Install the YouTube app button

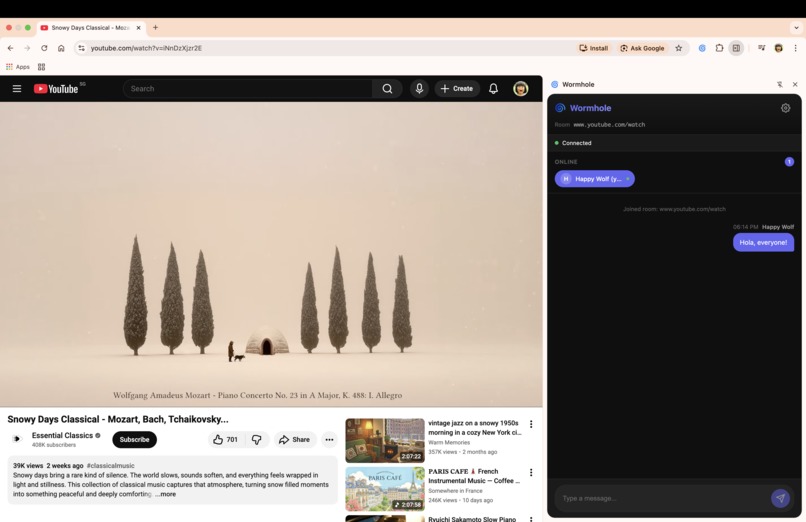594,48
